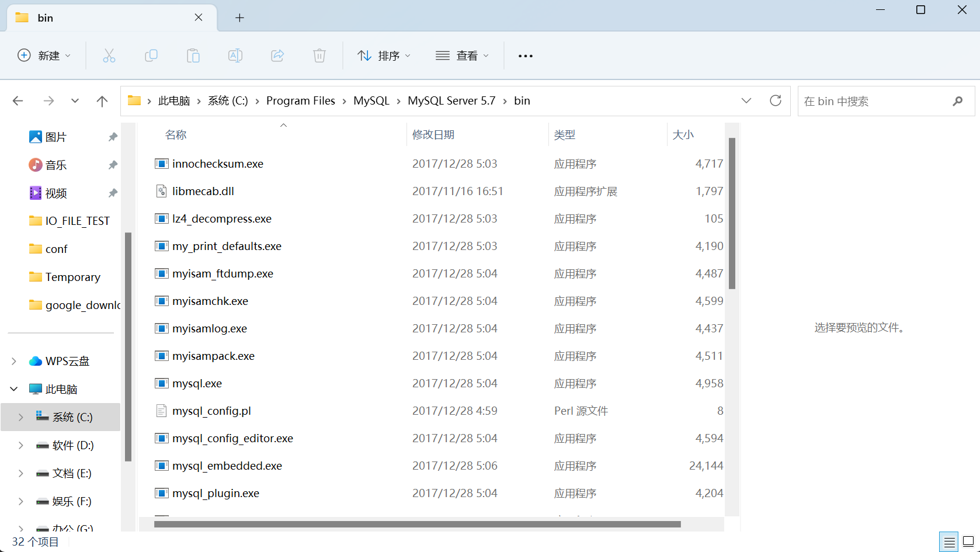
Task: Open the 排序 sort dropdown
Action: point(384,55)
